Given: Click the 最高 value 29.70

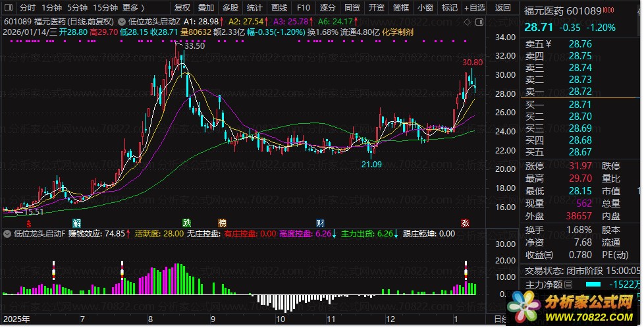Looking at the screenshot, I should pos(580,178).
